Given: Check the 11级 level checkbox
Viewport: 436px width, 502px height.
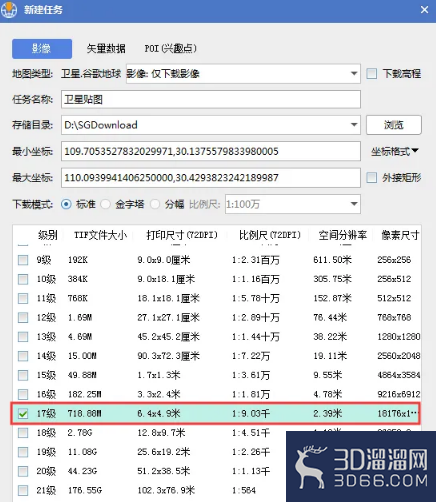Looking at the screenshot, I should click(x=23, y=298).
